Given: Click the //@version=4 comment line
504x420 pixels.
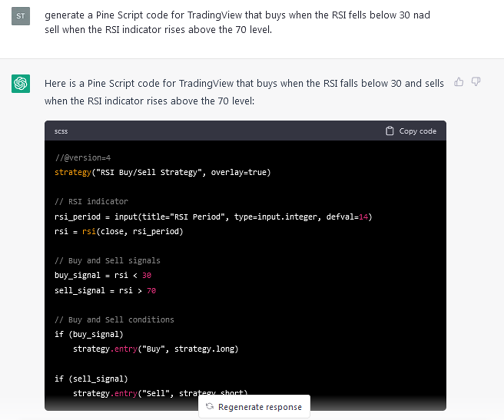Looking at the screenshot, I should (83, 158).
